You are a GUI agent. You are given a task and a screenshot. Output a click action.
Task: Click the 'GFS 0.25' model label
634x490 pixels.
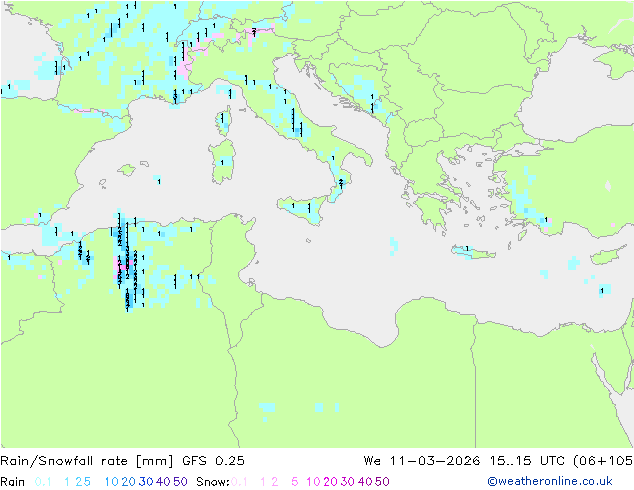click(x=213, y=461)
